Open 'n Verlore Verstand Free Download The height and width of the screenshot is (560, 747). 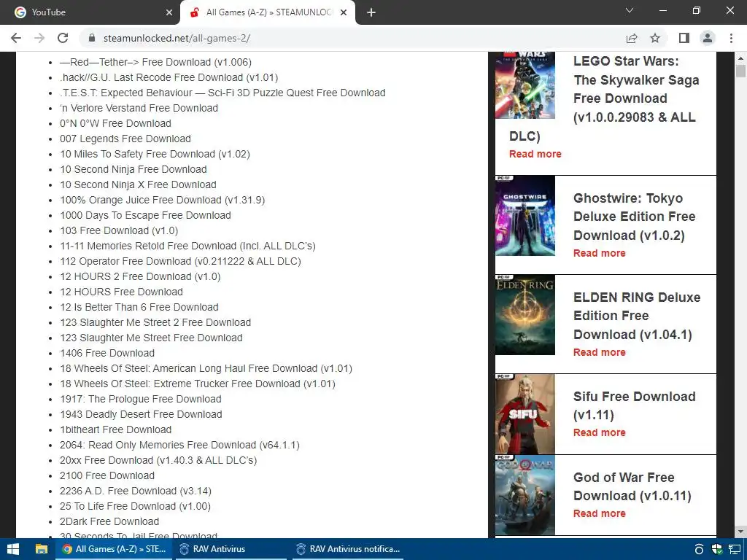coord(139,108)
